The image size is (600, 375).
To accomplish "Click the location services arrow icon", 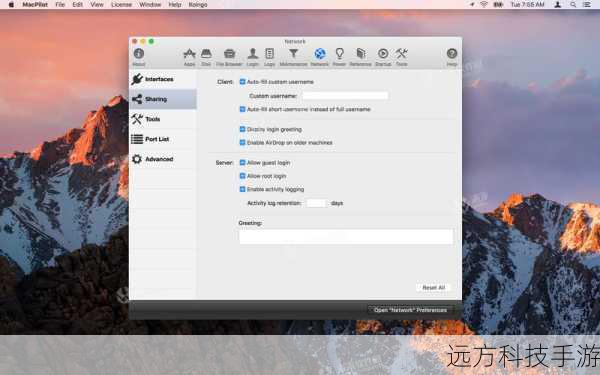I will click(472, 5).
